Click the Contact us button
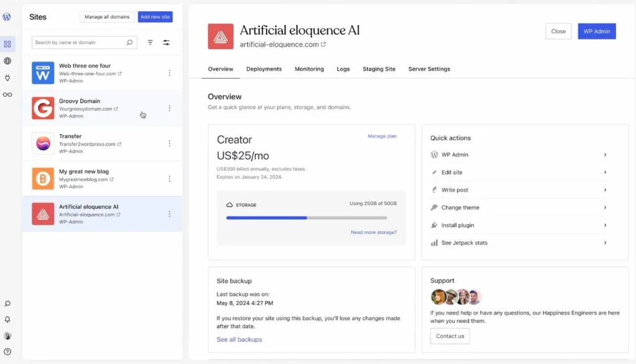The height and width of the screenshot is (364, 636). tap(450, 336)
